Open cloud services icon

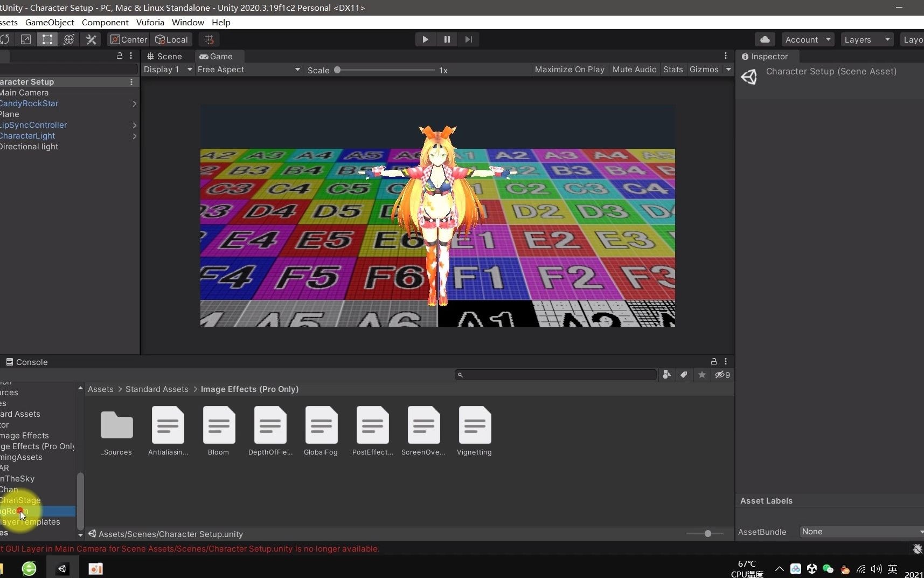point(765,39)
